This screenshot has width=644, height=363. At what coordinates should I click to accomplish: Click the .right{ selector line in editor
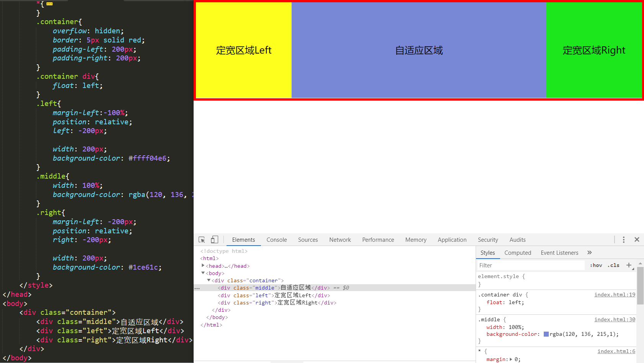51,213
